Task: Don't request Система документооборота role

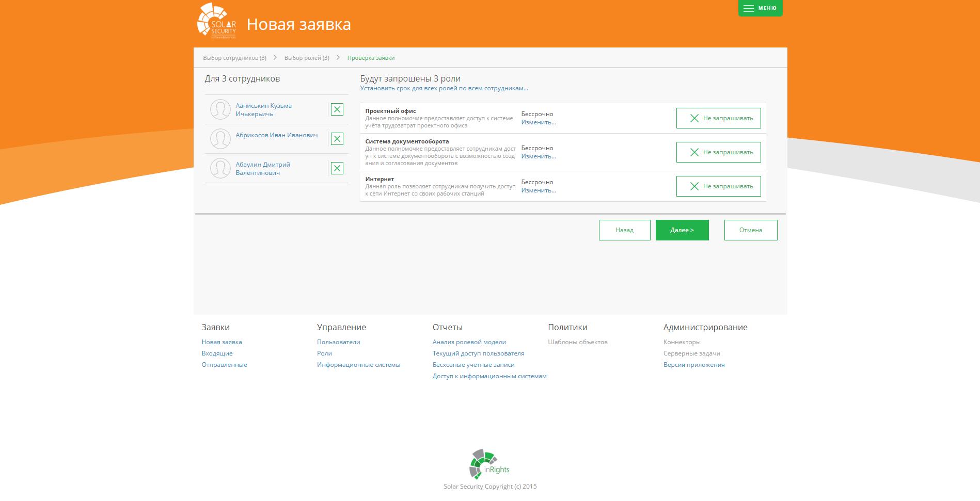Action: coord(719,152)
